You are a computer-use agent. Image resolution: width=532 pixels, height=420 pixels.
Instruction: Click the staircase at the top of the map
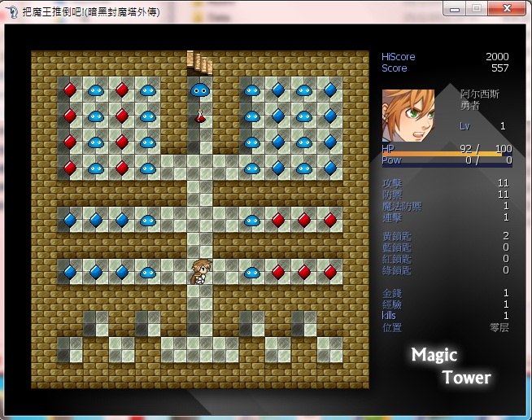point(200,63)
